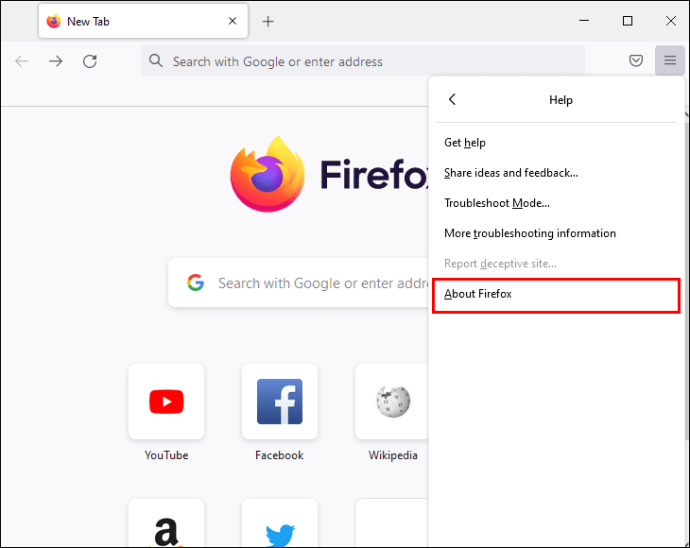Go back using the toolbar back arrow
The image size is (690, 548).
(x=22, y=61)
